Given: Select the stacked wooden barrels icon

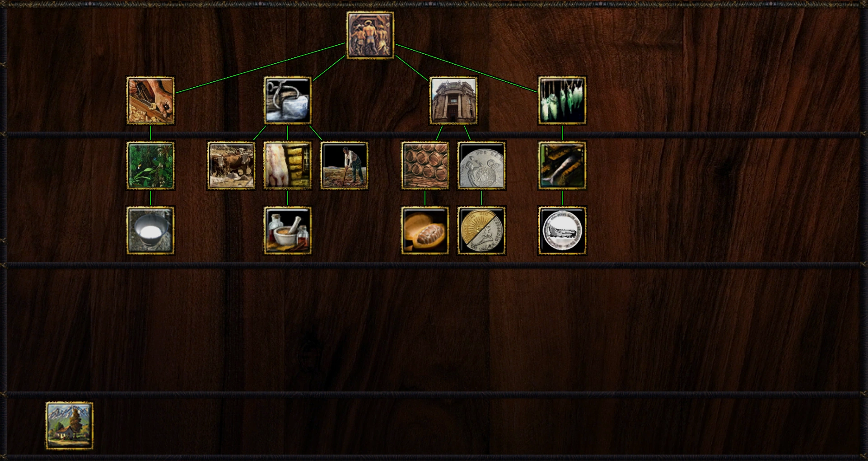Looking at the screenshot, I should point(425,165).
